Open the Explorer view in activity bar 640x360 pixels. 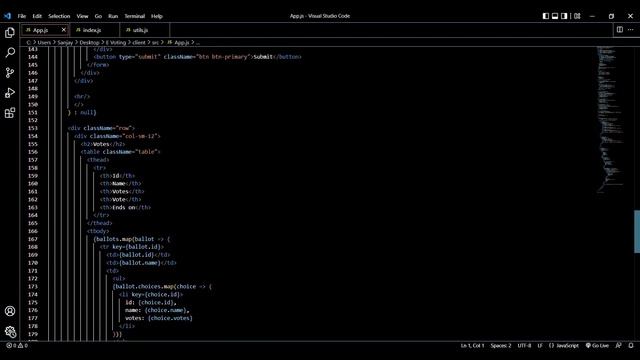10,33
